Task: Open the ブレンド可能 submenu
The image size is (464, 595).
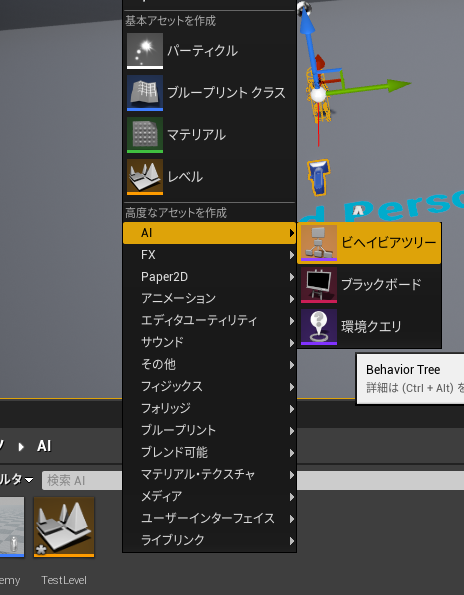Action: click(x=209, y=453)
